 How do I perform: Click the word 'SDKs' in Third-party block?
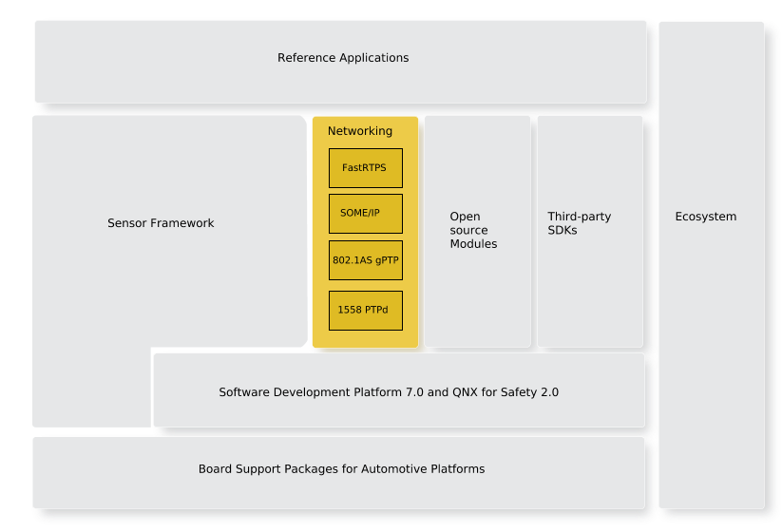pos(563,231)
